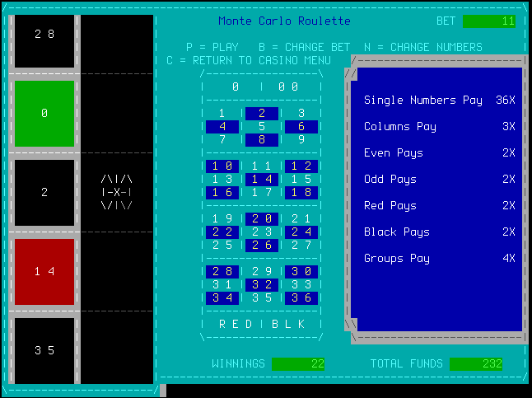The height and width of the screenshot is (398, 532).
Task: Select highlighted number 36 on the board
Action: [301, 297]
